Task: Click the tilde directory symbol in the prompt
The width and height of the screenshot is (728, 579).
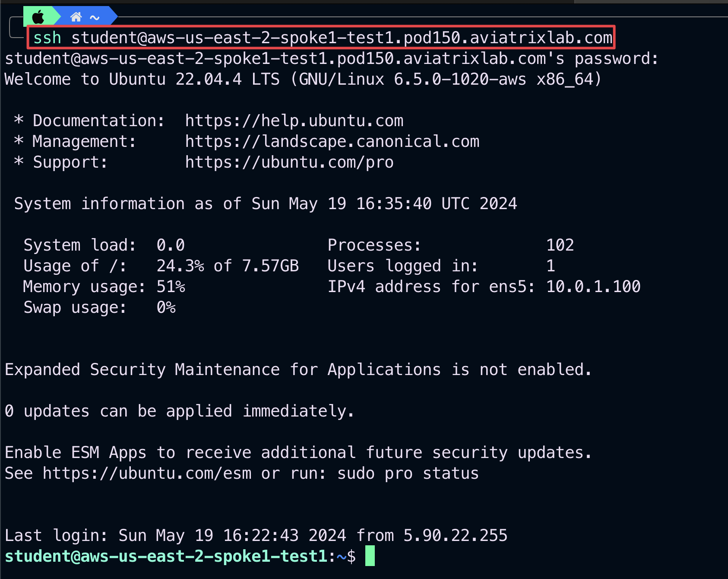Action: tap(95, 17)
